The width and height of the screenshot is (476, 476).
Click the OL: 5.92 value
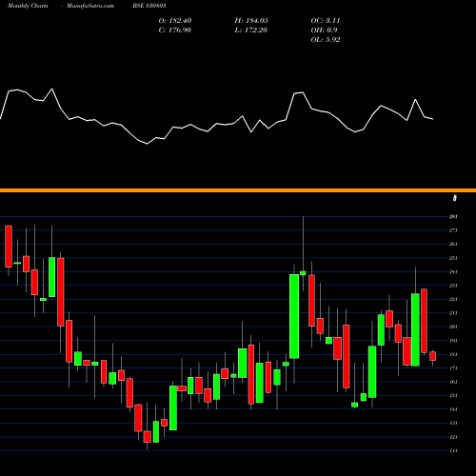326,40
